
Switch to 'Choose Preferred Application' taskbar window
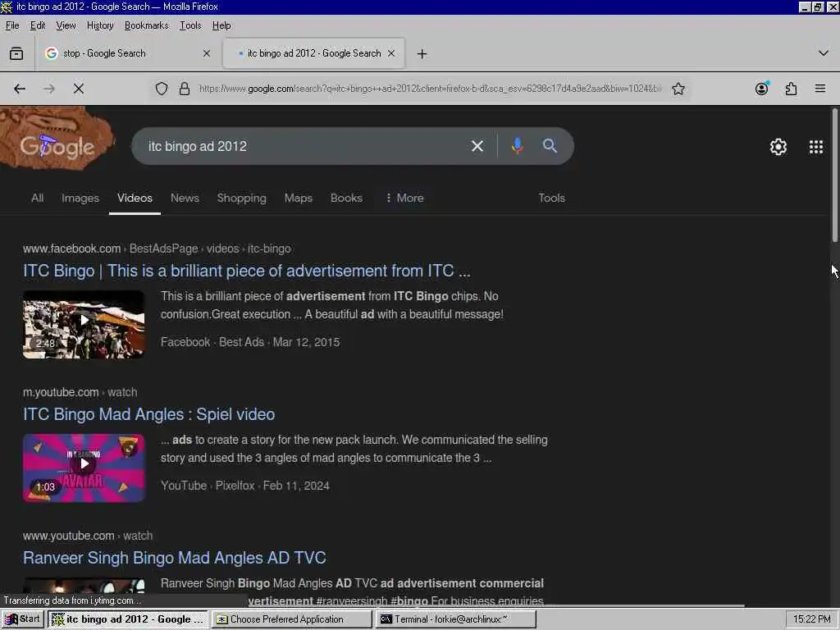coord(291,619)
